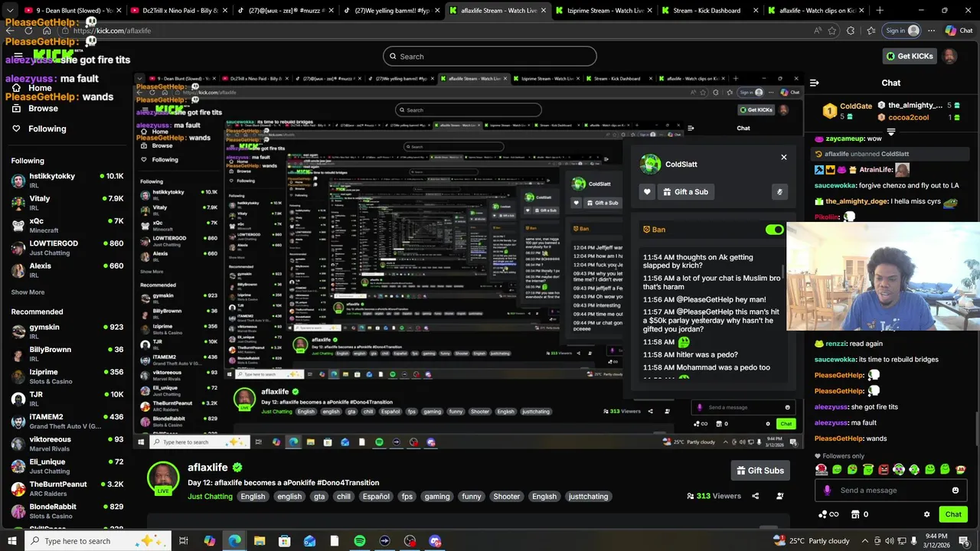
Task: Collapse the chat panel with the arrow icon
Action: click(x=815, y=83)
